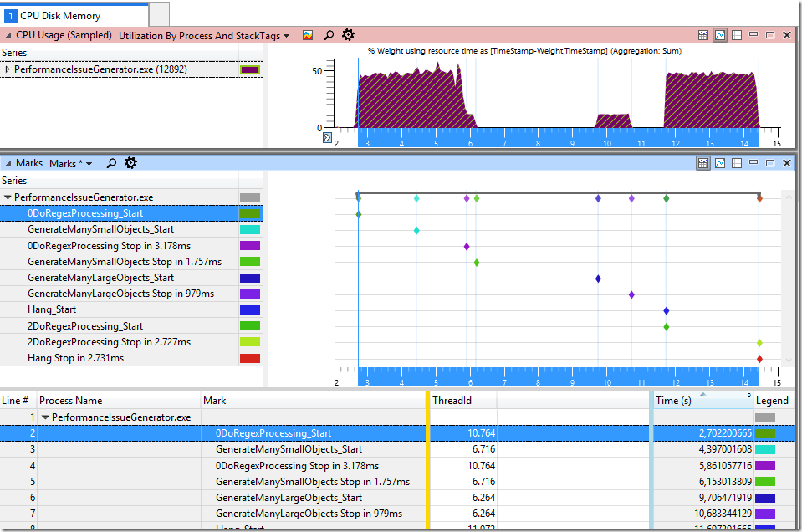Select table row GenerateManySmallObjects_Start

click(x=396, y=449)
